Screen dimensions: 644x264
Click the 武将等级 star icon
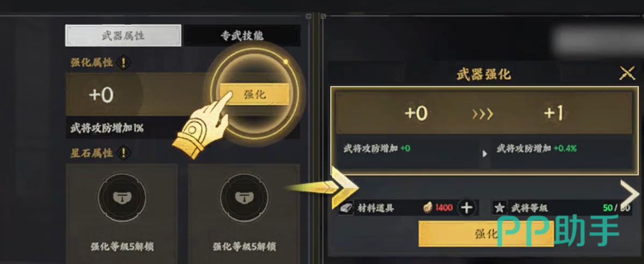(x=499, y=208)
